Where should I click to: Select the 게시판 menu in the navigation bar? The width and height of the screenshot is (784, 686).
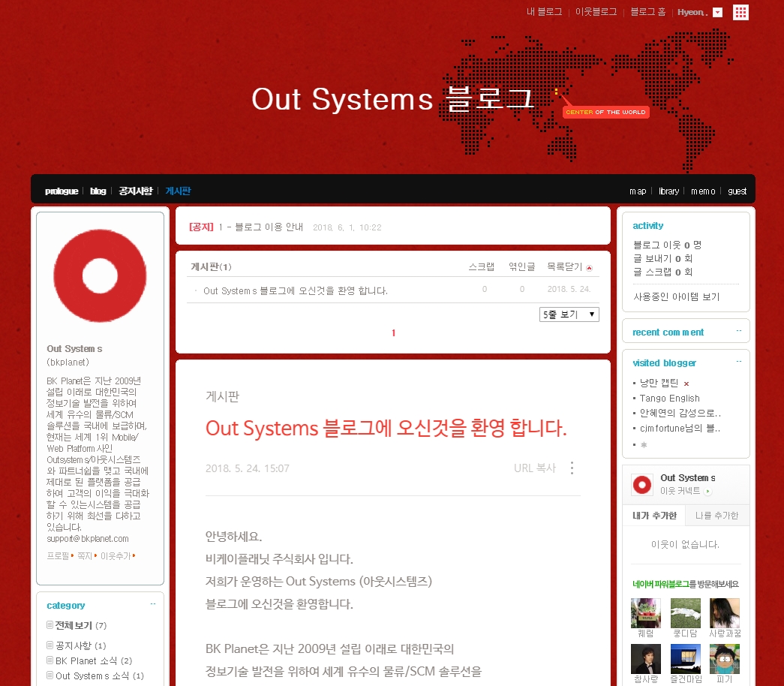coord(178,191)
